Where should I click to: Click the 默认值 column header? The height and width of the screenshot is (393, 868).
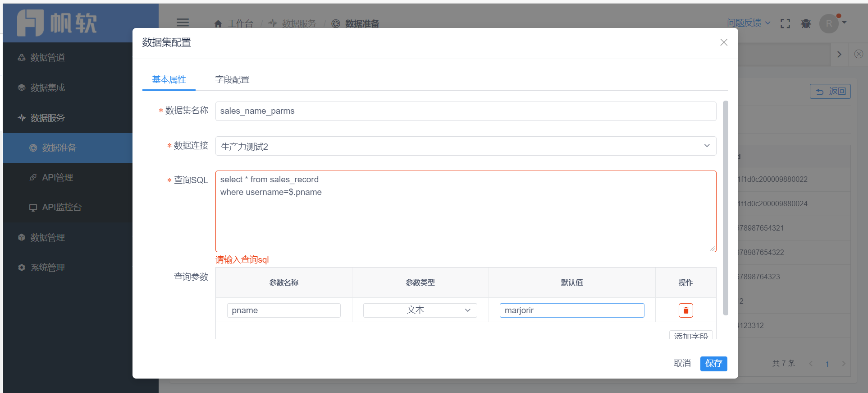572,282
